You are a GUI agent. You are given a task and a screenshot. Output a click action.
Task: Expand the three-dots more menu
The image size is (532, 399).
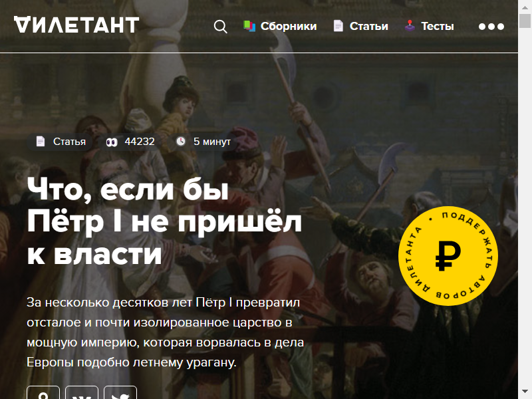click(x=491, y=27)
